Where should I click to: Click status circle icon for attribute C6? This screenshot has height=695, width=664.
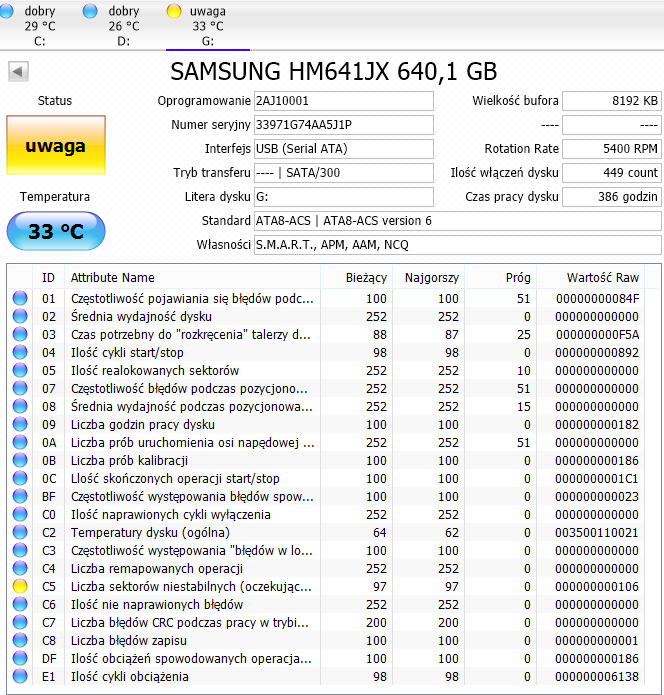pyautogui.click(x=20, y=604)
